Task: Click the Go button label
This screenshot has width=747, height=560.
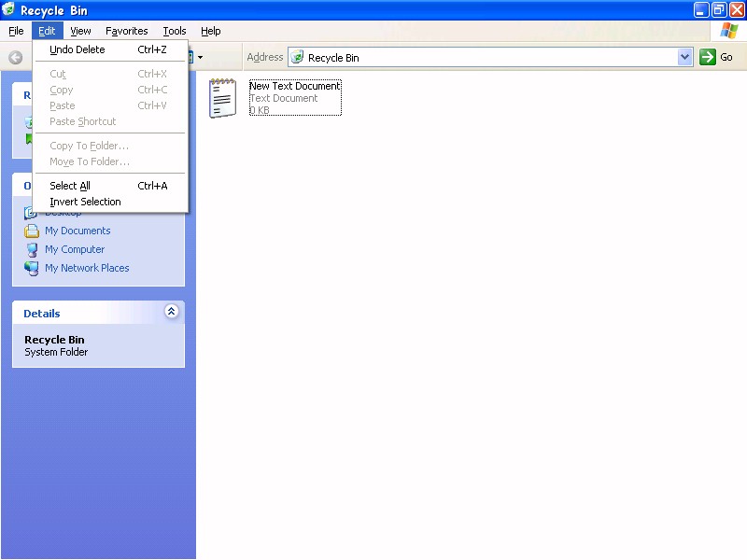Action: tap(726, 57)
